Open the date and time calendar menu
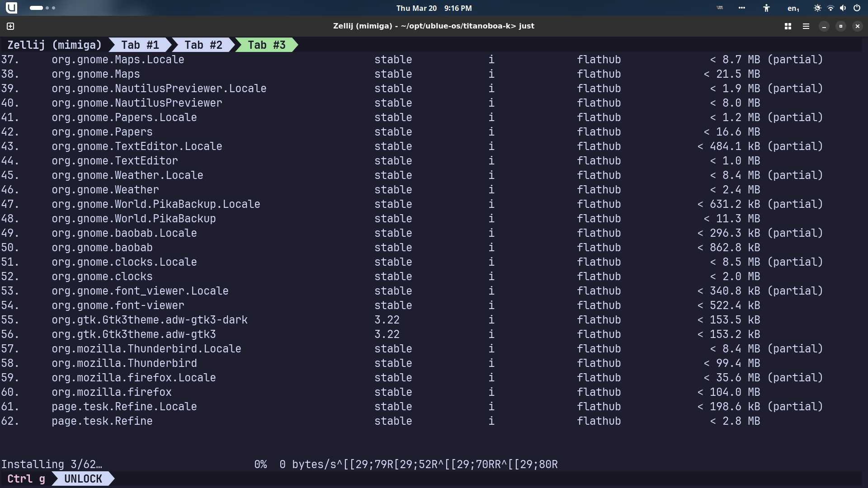This screenshot has width=868, height=488. (x=434, y=8)
